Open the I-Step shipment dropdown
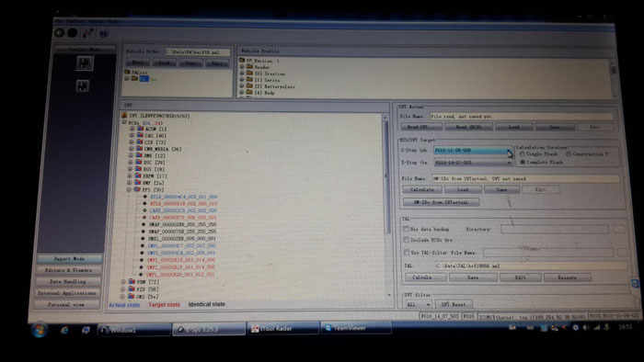Image resolution: width=644 pixels, height=362 pixels. (x=472, y=151)
